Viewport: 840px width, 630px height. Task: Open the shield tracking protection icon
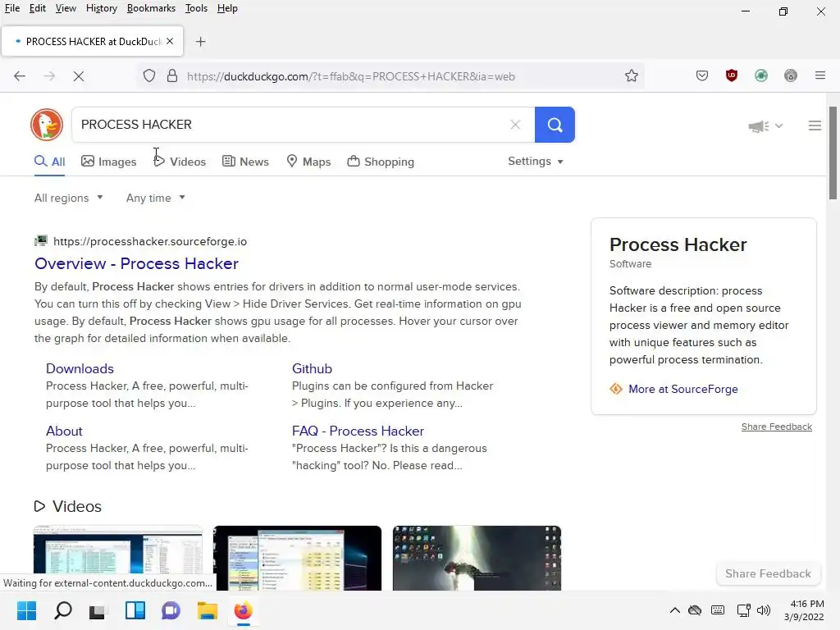coord(149,76)
